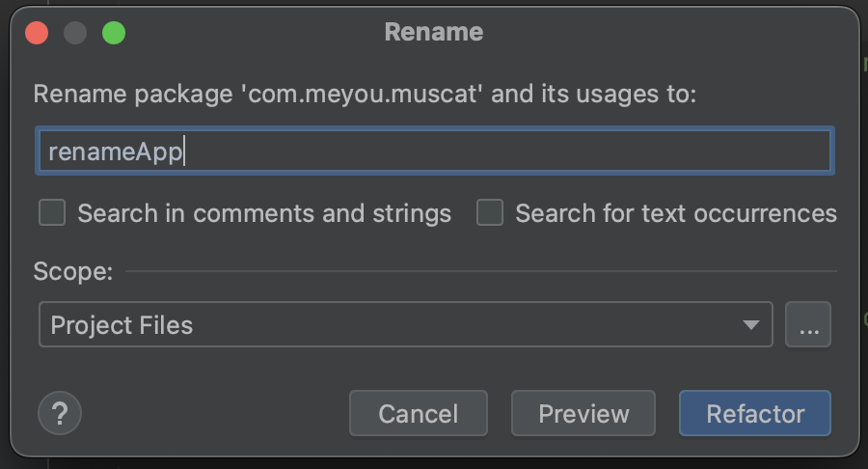Click the 'Search in comments and strings' label
868x469 pixels.
tap(264, 213)
